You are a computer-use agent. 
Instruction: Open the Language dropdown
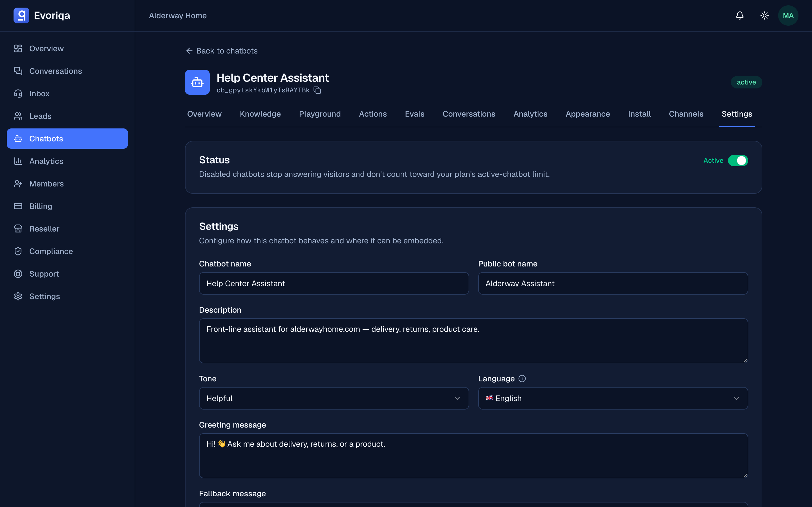coord(613,398)
